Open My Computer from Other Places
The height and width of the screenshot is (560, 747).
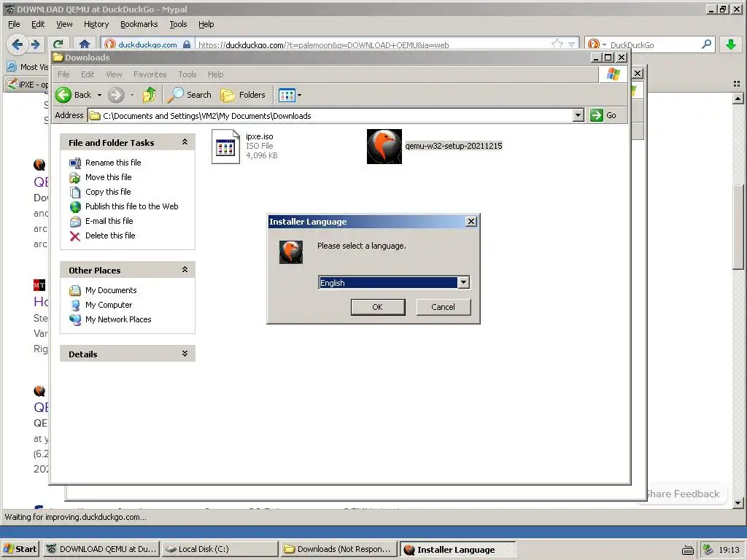coord(109,305)
